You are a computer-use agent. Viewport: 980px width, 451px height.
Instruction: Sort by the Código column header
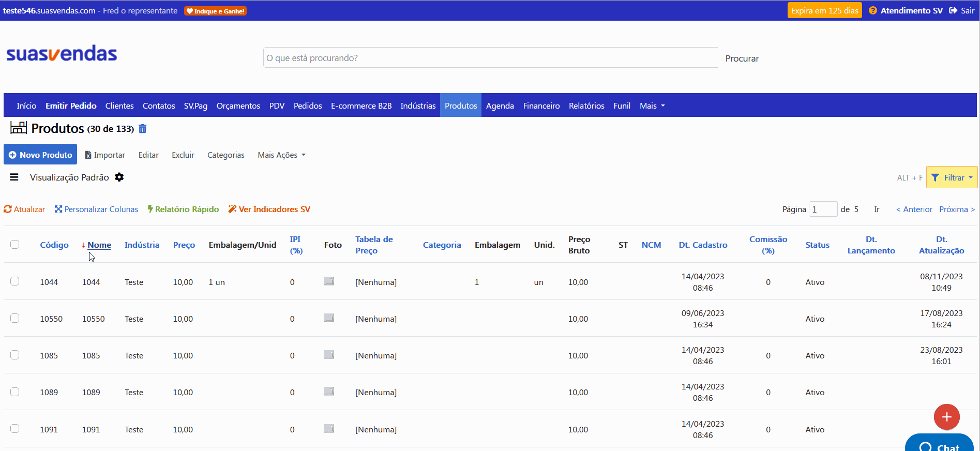(54, 245)
